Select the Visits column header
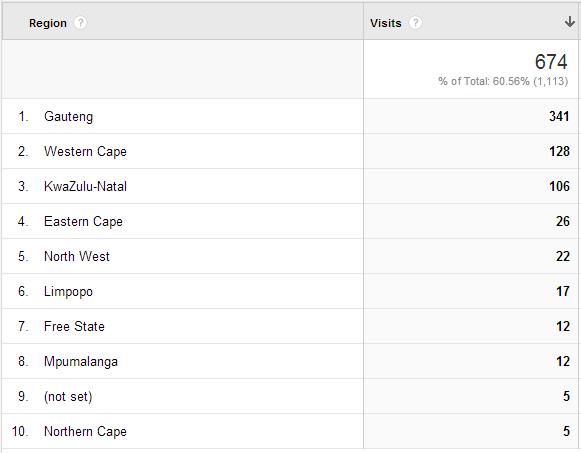Viewport: 581px width, 453px height. (x=385, y=23)
